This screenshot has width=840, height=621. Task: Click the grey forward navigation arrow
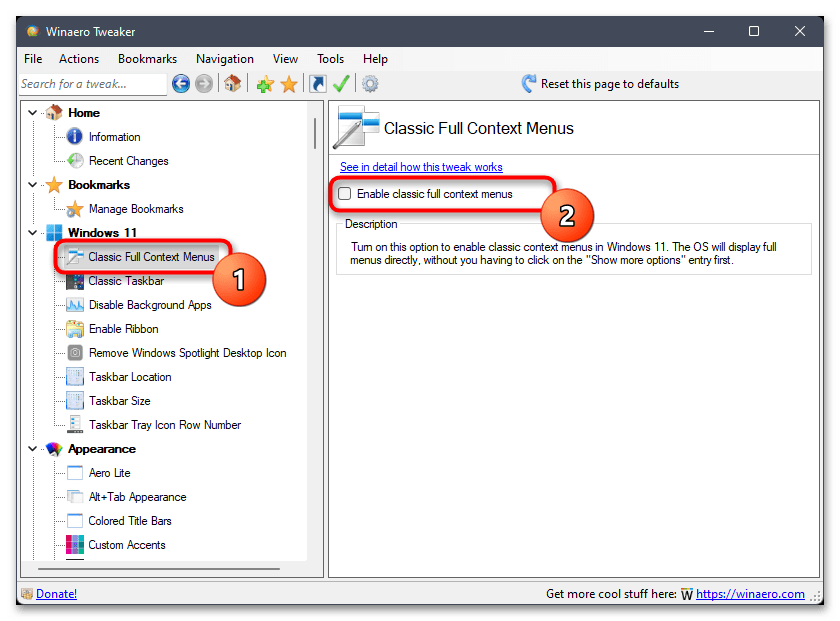(204, 84)
